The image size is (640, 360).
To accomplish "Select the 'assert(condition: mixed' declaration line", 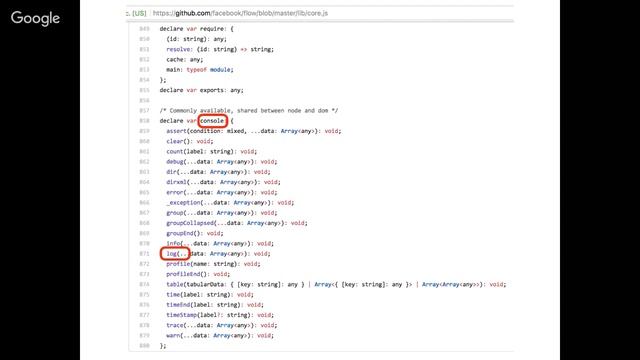I will (x=253, y=131).
